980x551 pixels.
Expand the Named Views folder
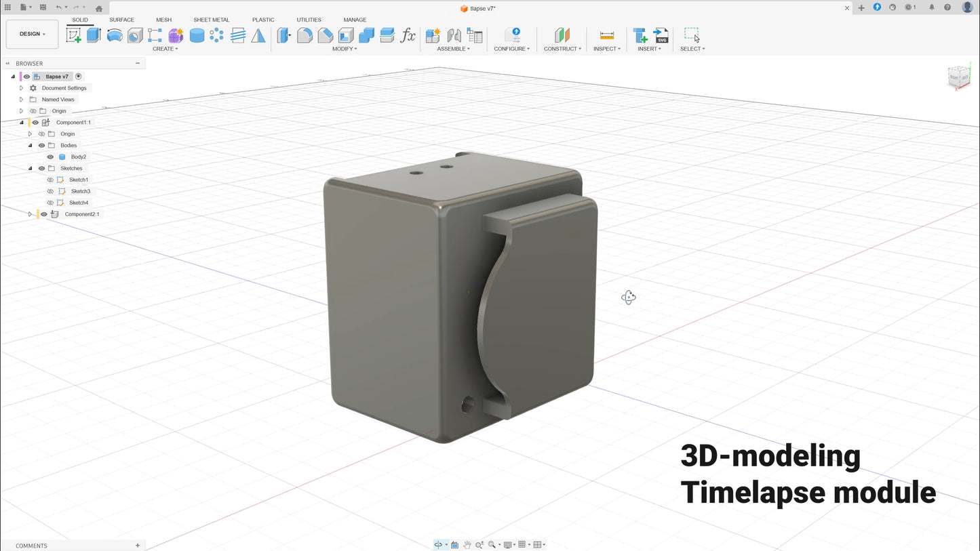coord(21,99)
